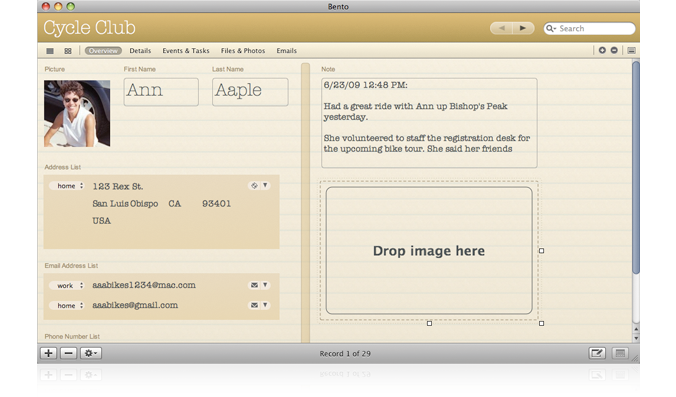Image resolution: width=676 pixels, height=397 pixels.
Task: Open the Overview form tab
Action: coord(103,51)
